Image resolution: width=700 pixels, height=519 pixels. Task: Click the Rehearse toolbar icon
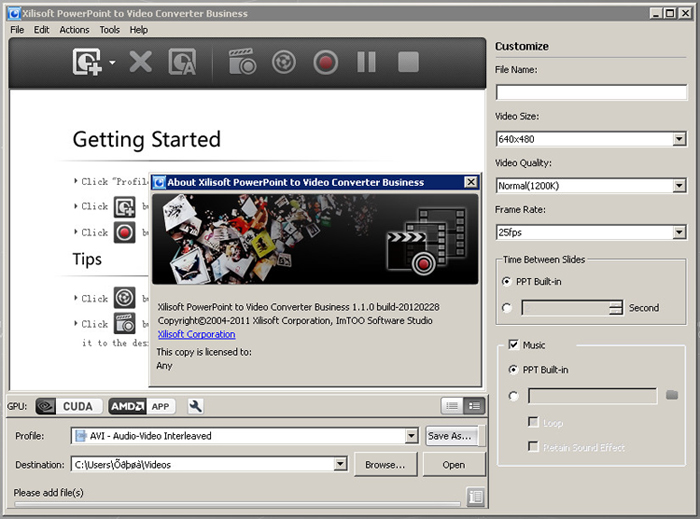283,62
